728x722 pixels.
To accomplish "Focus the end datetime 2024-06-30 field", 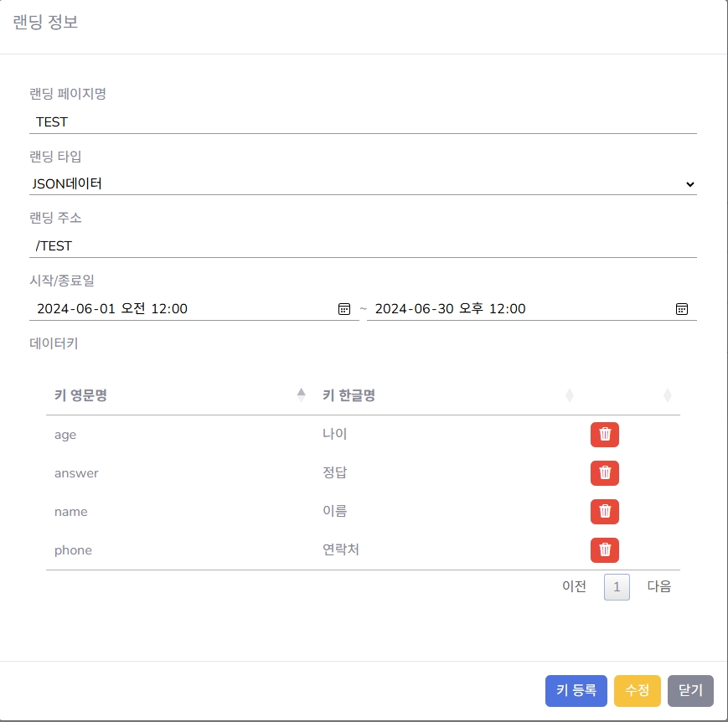I will tap(532, 309).
